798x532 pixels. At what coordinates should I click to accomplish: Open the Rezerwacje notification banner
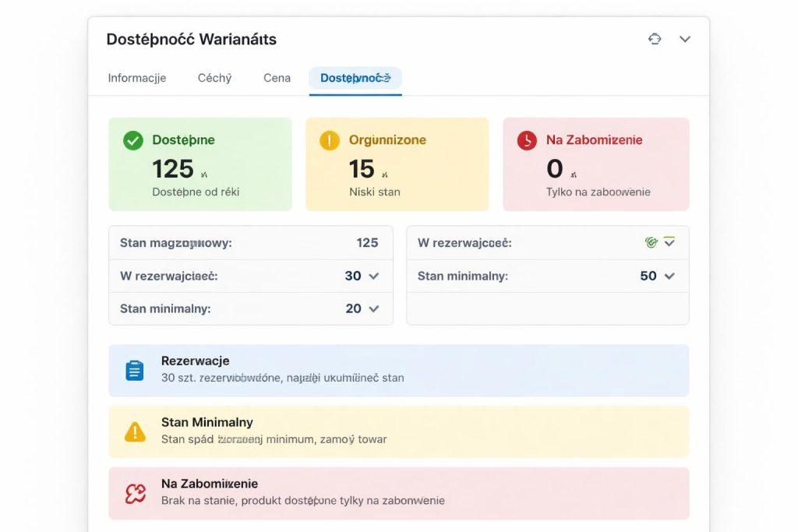(x=398, y=370)
